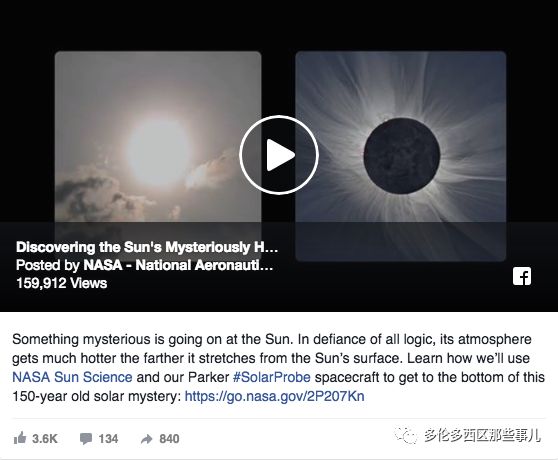
Task: Click the comment bubble icon
Action: tap(86, 439)
